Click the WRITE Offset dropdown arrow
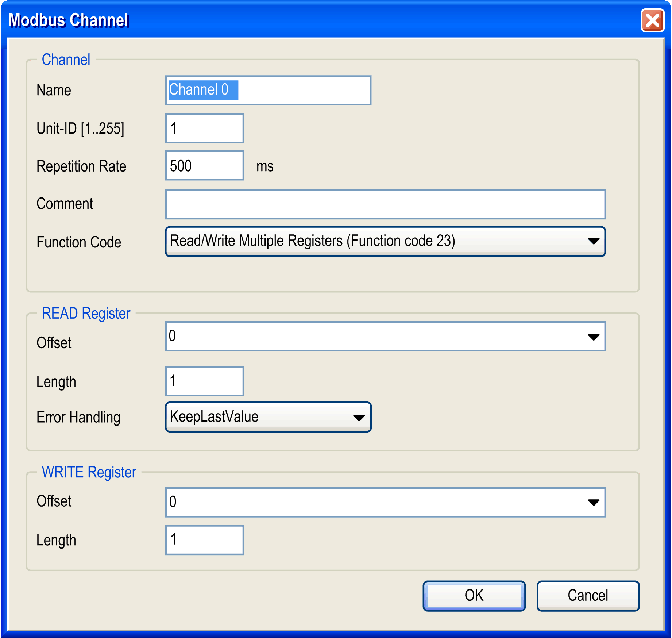Image resolution: width=672 pixels, height=638 pixels. pos(594,502)
